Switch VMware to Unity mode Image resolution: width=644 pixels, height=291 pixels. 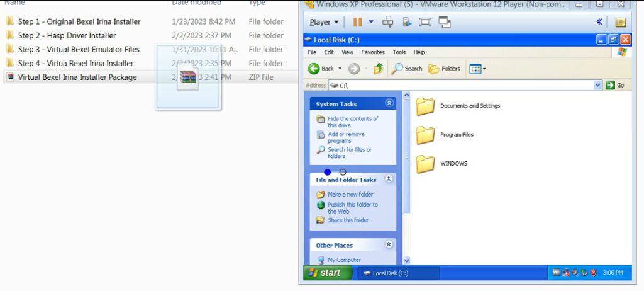[x=445, y=22]
